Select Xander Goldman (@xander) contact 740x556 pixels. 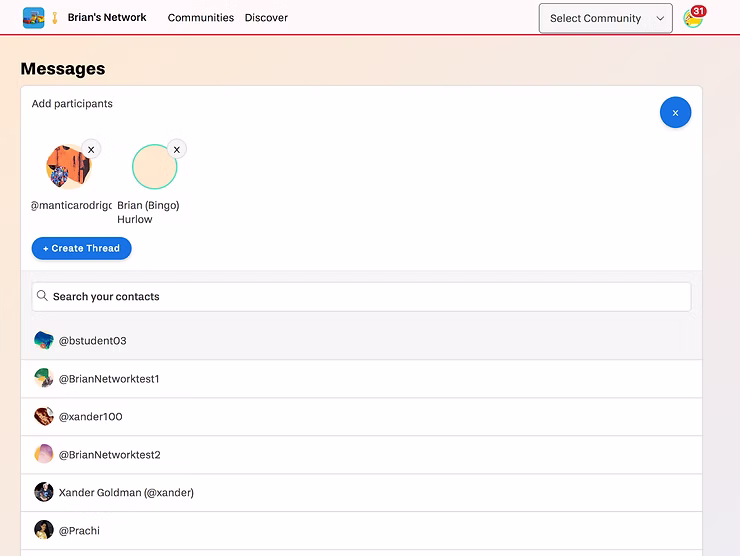pyautogui.click(x=126, y=492)
